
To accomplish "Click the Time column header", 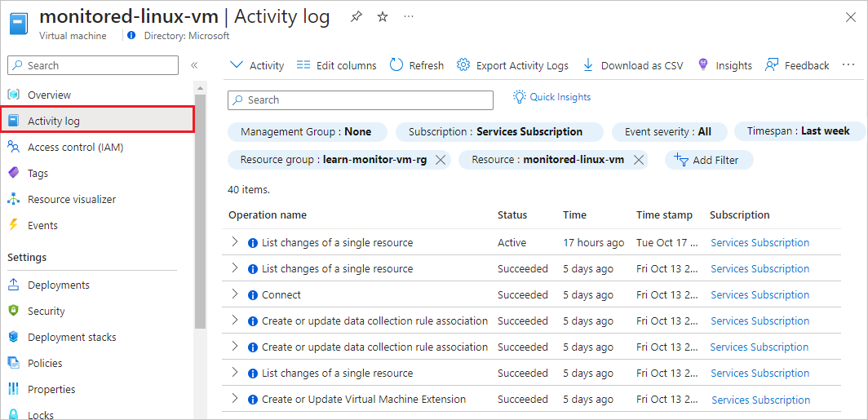I will (574, 214).
